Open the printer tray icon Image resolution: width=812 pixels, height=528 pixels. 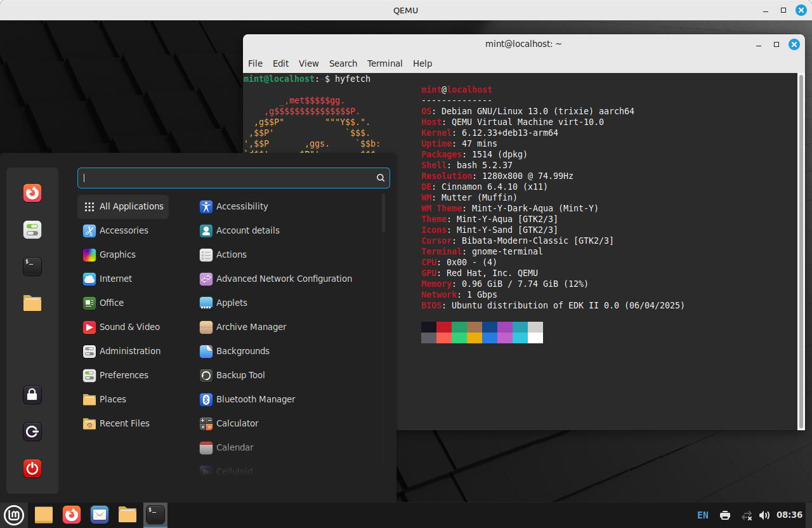[725, 515]
